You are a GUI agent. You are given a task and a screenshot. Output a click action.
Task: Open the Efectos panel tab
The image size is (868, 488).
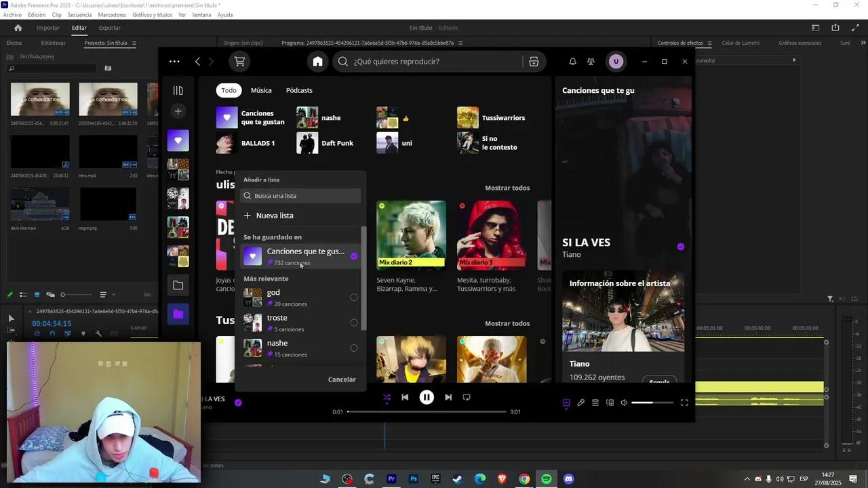pos(14,43)
